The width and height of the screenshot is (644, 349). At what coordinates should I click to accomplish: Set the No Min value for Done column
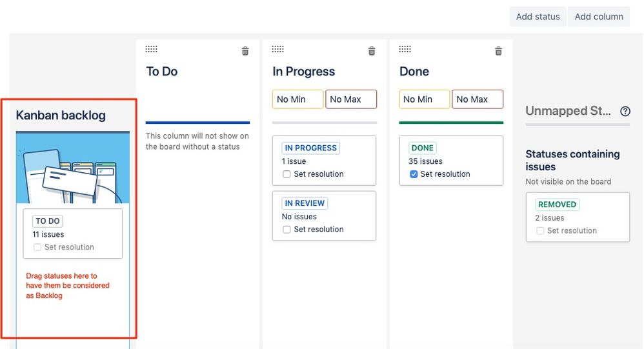coord(425,99)
